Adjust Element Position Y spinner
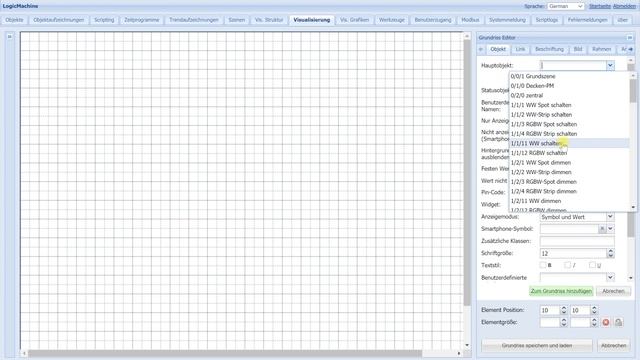Viewport: 640px width, 360px height. (x=594, y=310)
